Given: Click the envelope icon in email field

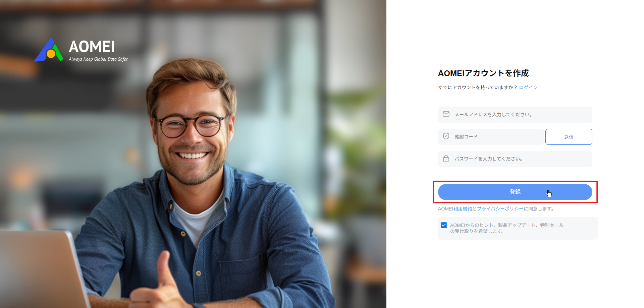Looking at the screenshot, I should click(x=446, y=114).
